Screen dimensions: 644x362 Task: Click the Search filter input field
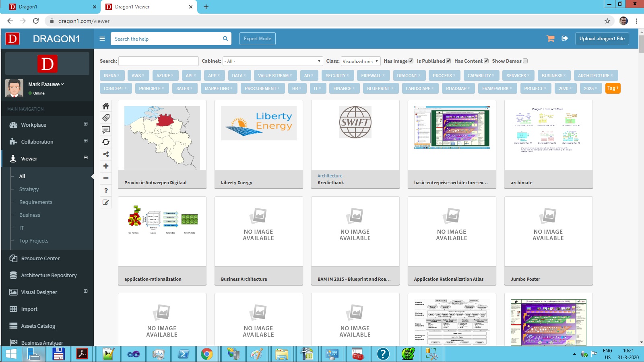click(159, 61)
